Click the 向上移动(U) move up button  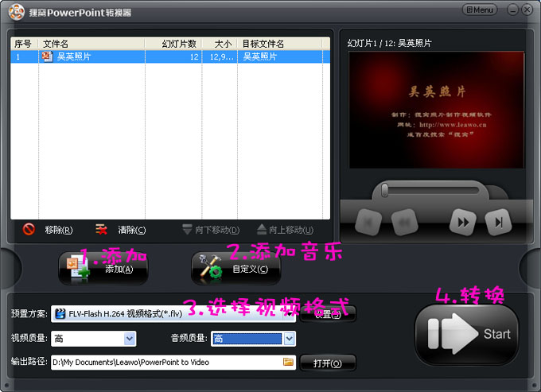(286, 230)
